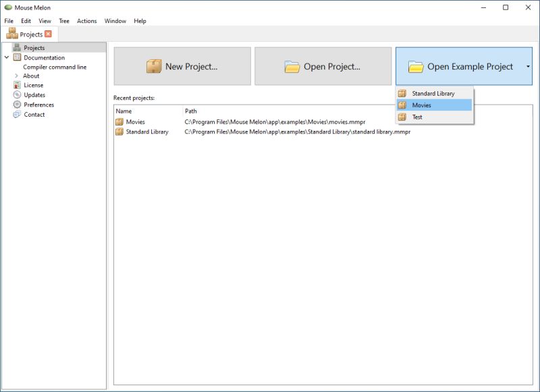Image resolution: width=540 pixels, height=392 pixels.
Task: Click the Movies recent project icon
Action: pos(119,121)
